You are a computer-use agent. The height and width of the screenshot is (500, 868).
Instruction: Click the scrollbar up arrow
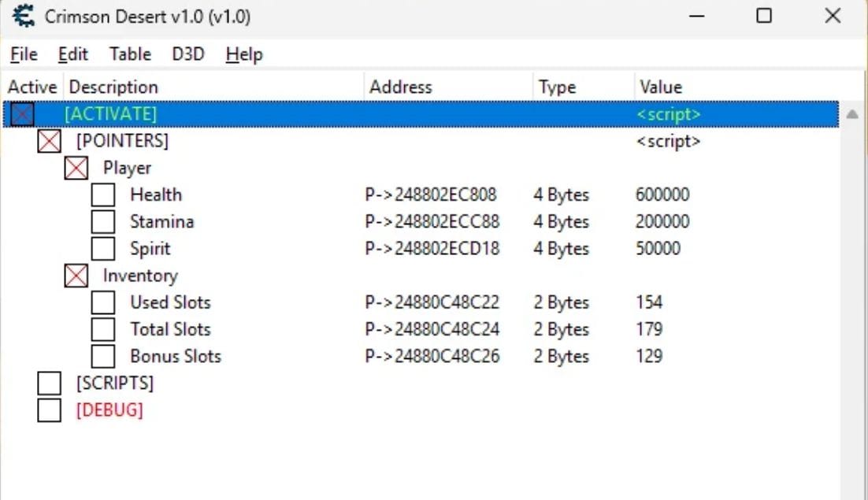(x=851, y=115)
